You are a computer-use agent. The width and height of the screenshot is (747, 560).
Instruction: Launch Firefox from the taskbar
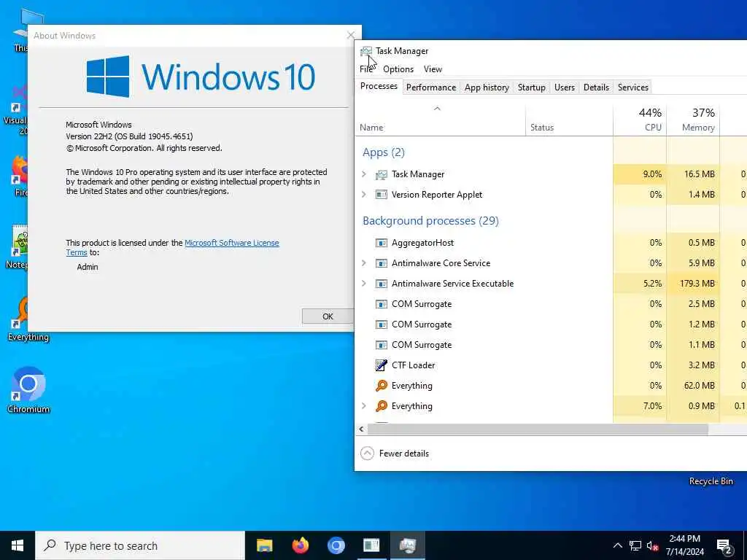click(x=300, y=545)
